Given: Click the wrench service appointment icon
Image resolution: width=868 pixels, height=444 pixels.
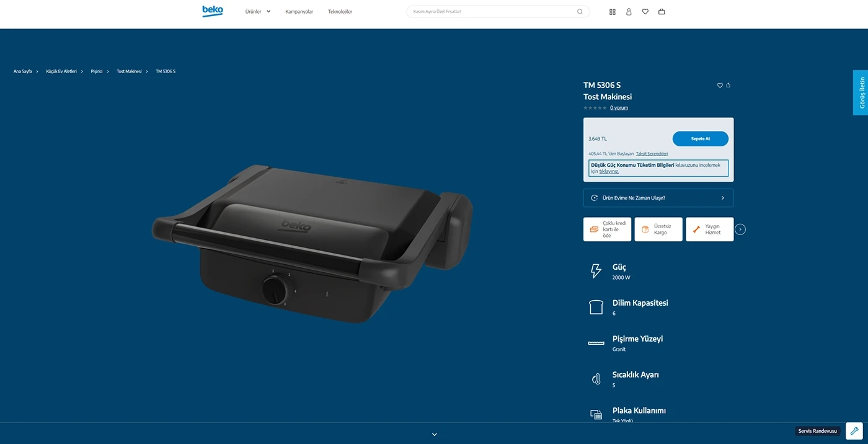Looking at the screenshot, I should [x=854, y=431].
